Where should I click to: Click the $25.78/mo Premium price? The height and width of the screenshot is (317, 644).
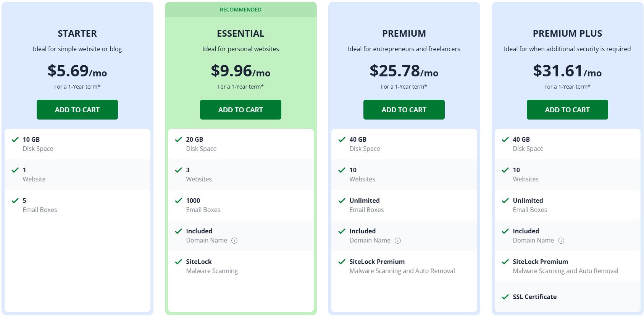[404, 71]
